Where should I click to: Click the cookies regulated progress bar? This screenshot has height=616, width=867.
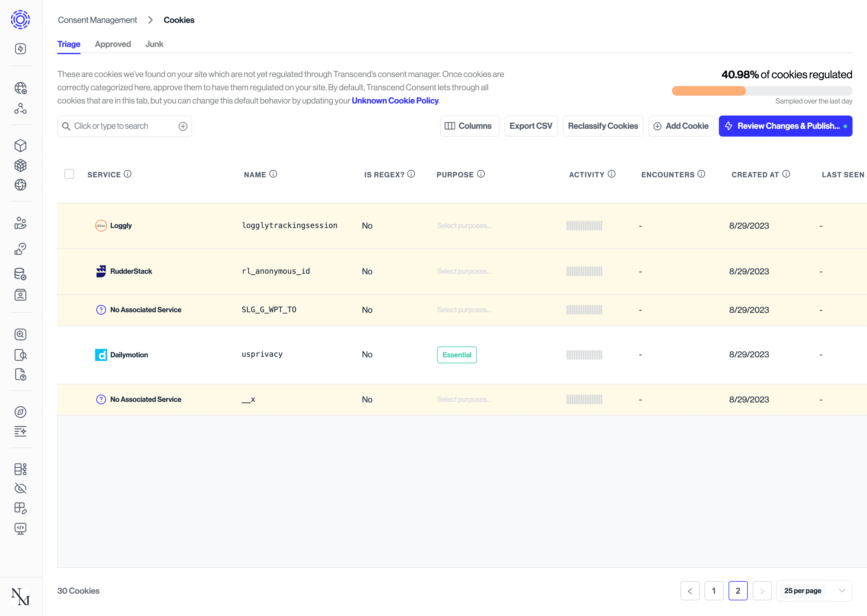point(762,91)
